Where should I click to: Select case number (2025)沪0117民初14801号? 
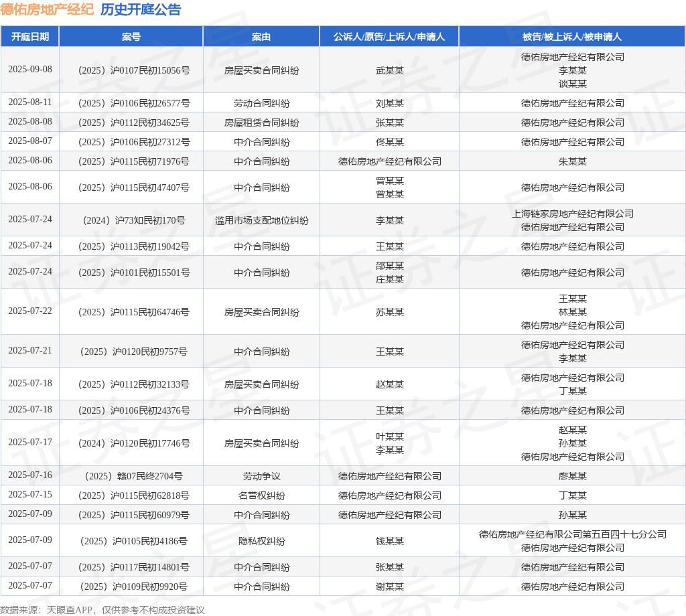coord(134,567)
